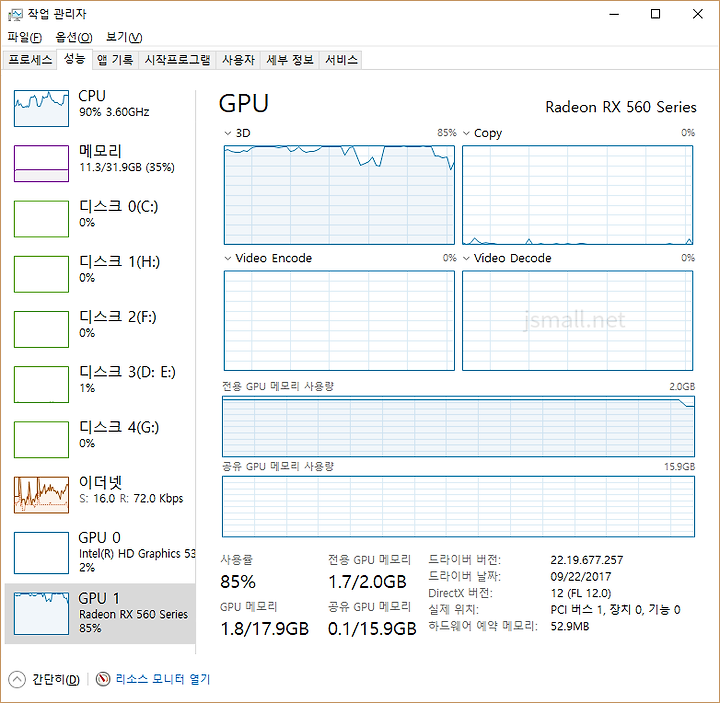The height and width of the screenshot is (703, 720).
Task: Open 디스크 2(F:) graph thumbnail
Action: (x=41, y=329)
